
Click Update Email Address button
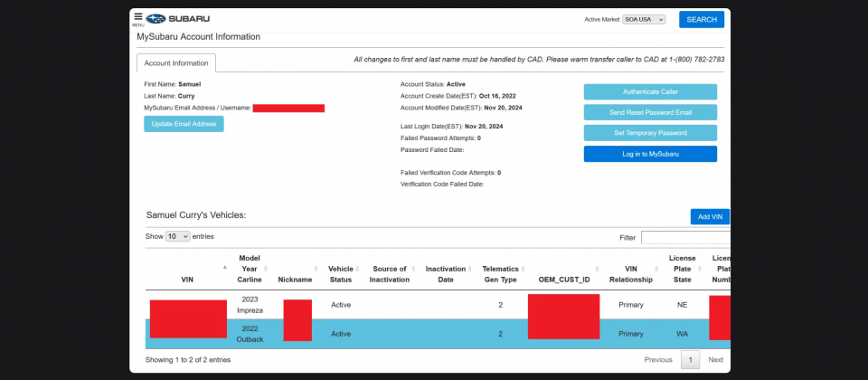184,124
